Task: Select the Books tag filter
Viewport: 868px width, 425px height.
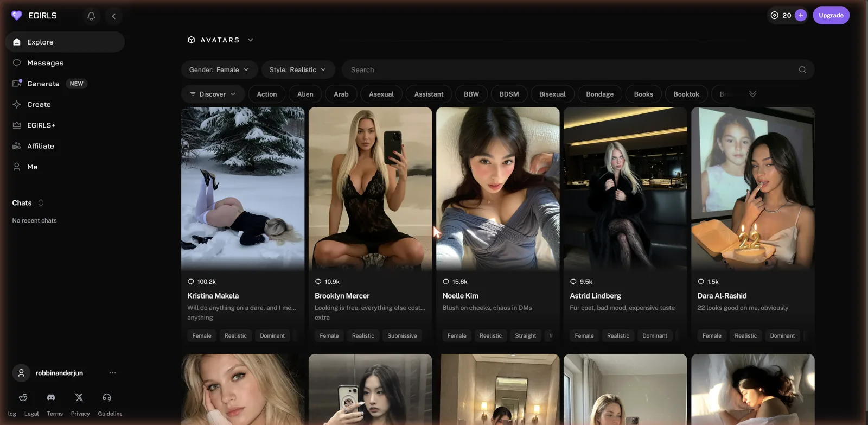Action: pyautogui.click(x=643, y=94)
